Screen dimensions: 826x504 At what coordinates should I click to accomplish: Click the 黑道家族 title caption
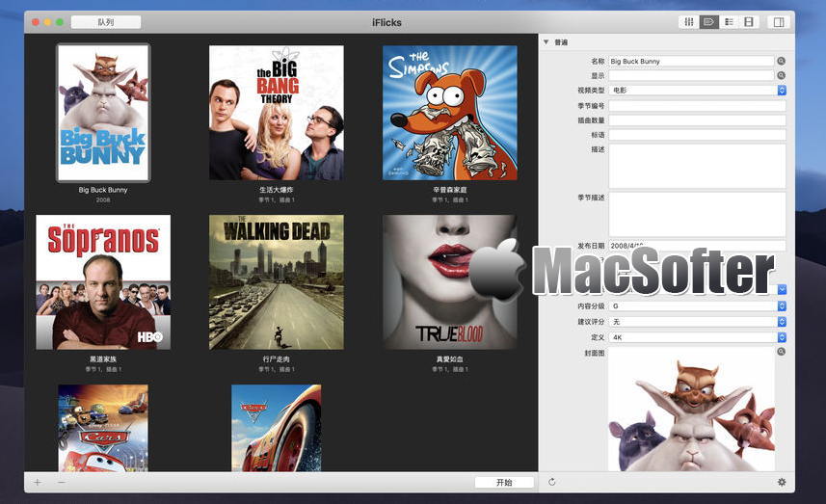103,359
